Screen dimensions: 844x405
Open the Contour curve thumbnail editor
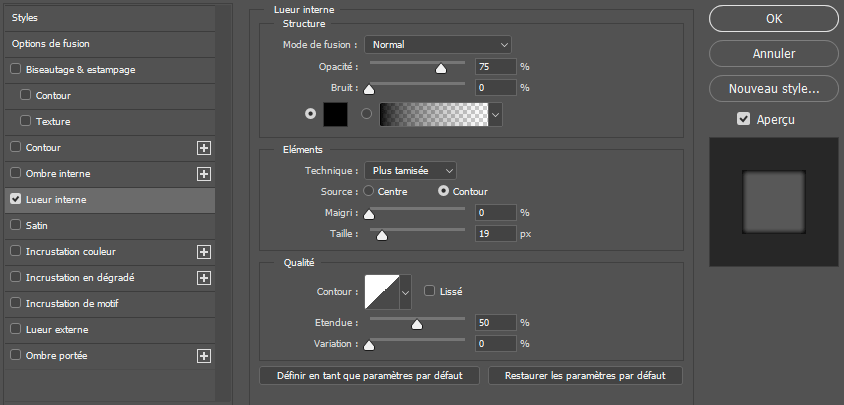(x=381, y=292)
